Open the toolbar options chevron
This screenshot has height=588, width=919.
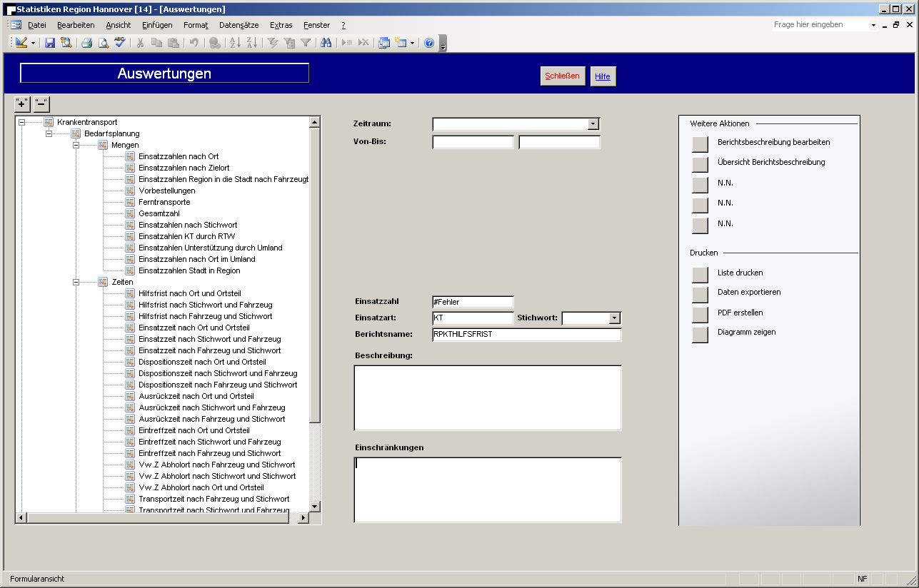(443, 44)
